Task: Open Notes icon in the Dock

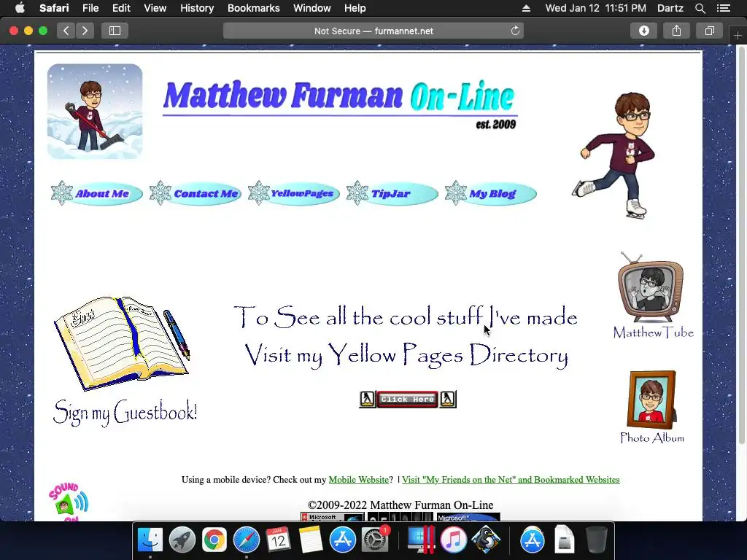Action: pyautogui.click(x=311, y=540)
